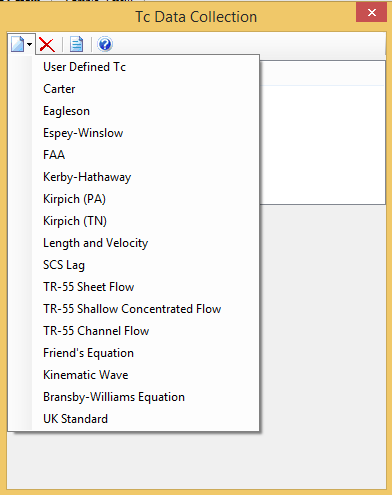Image resolution: width=392 pixels, height=495 pixels.
Task: Click the red X delete icon
Action: [47, 44]
